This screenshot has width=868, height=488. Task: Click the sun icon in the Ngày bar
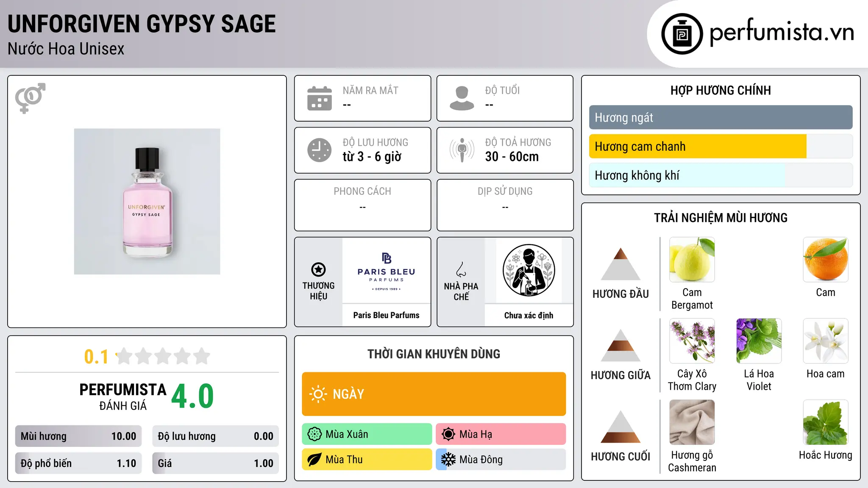(x=318, y=394)
